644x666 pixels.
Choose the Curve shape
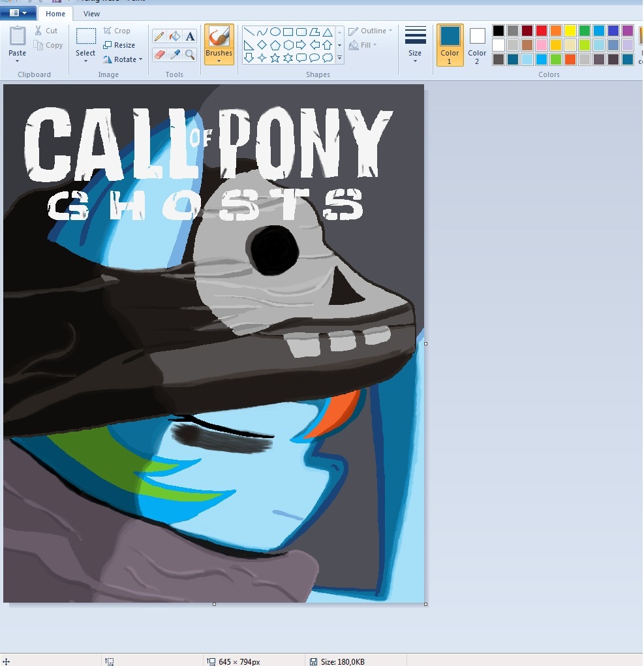(x=262, y=32)
